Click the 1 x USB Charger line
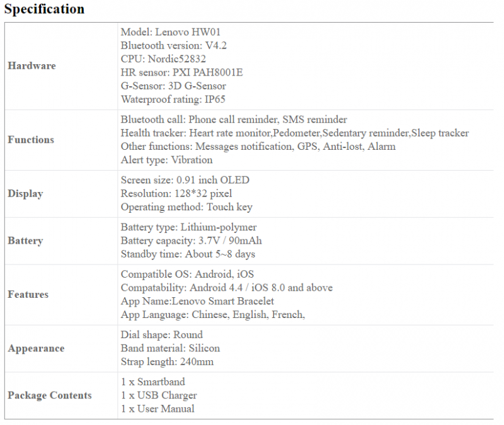 point(159,395)
